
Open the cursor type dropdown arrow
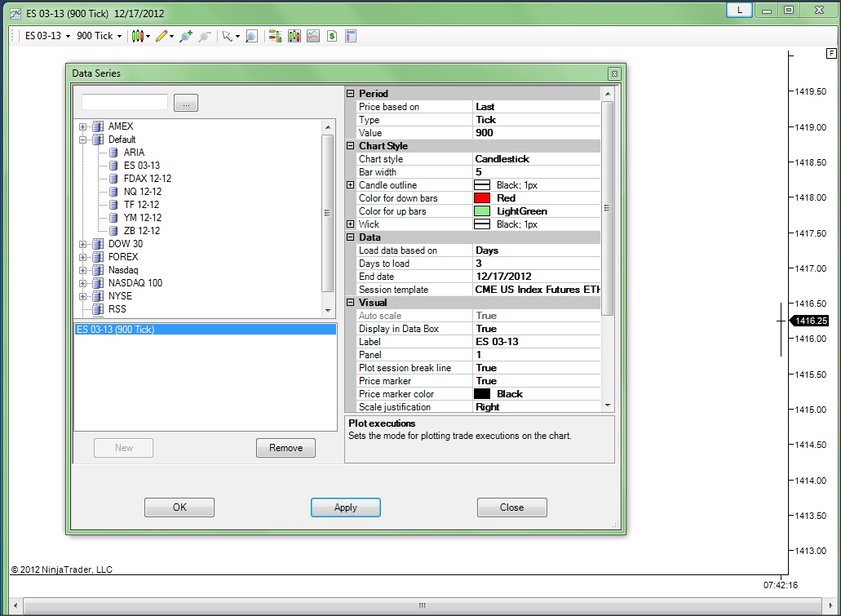(237, 37)
